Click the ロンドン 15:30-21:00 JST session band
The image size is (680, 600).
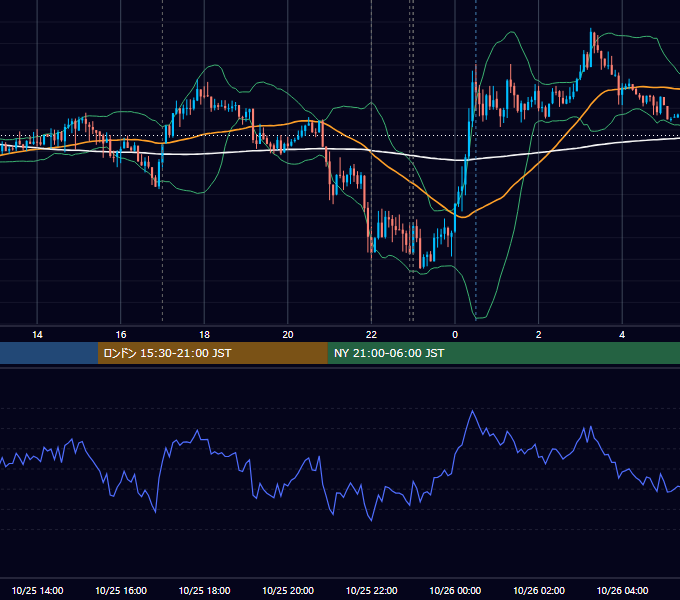coord(212,353)
